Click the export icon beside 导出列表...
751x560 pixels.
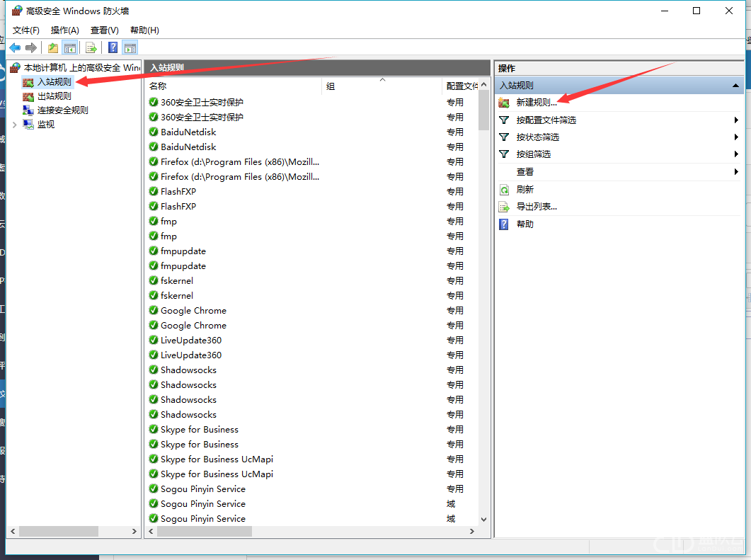click(x=504, y=207)
